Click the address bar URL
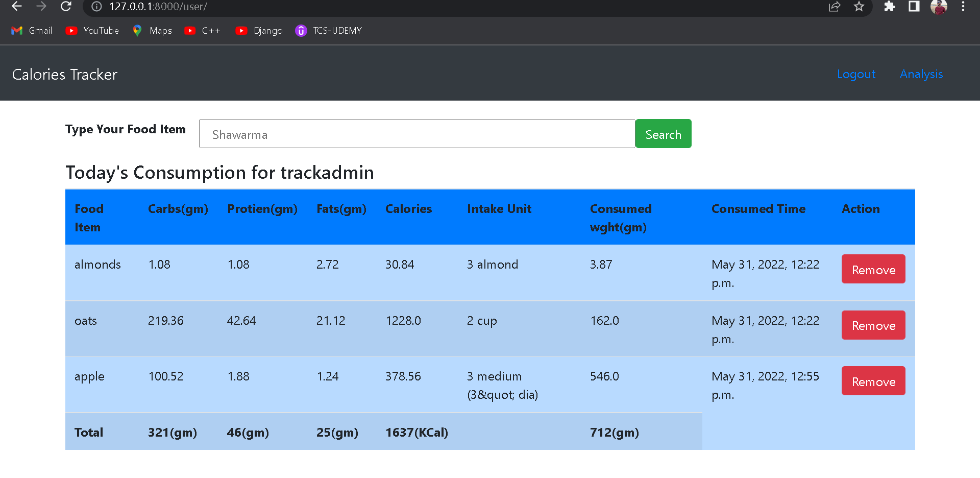Viewport: 980px width, 478px height. pyautogui.click(x=158, y=7)
